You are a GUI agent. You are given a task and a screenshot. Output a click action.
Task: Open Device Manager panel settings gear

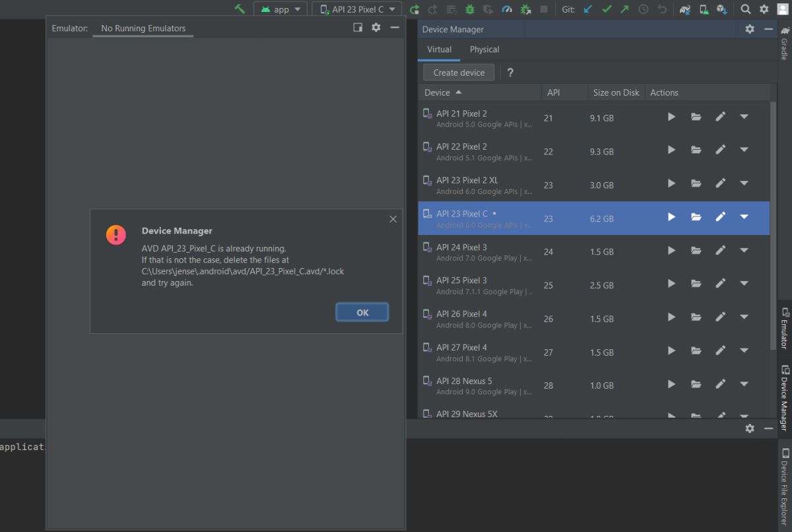coord(750,29)
